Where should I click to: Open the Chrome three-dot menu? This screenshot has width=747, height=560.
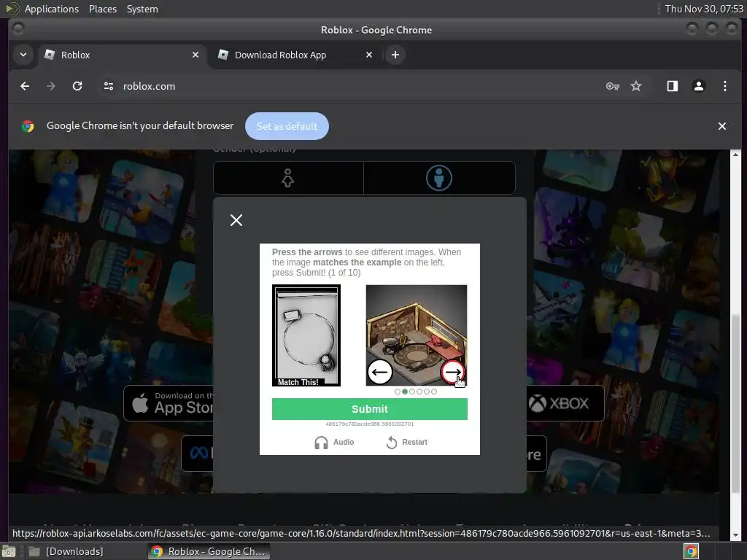[724, 86]
